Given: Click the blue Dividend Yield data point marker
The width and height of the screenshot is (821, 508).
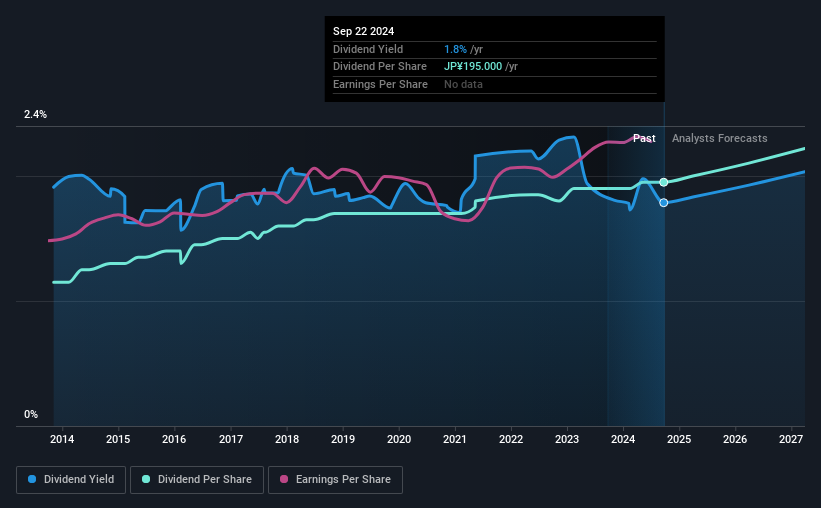Looking at the screenshot, I should [663, 203].
